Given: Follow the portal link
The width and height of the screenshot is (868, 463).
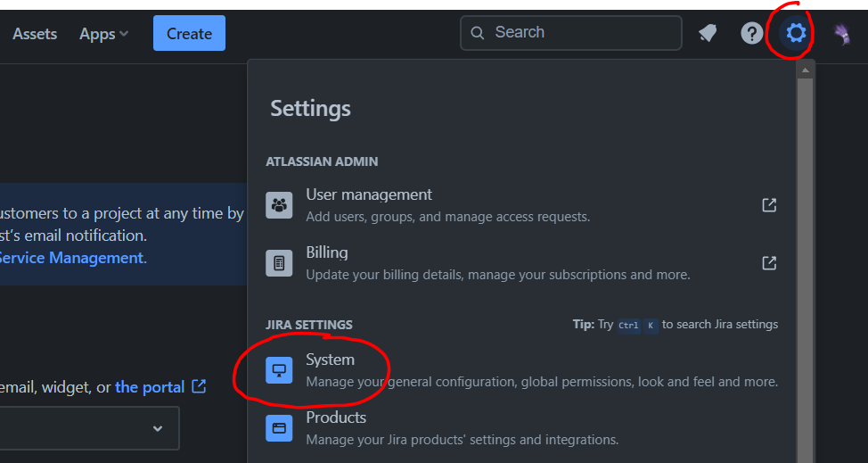Looking at the screenshot, I should pos(150,386).
